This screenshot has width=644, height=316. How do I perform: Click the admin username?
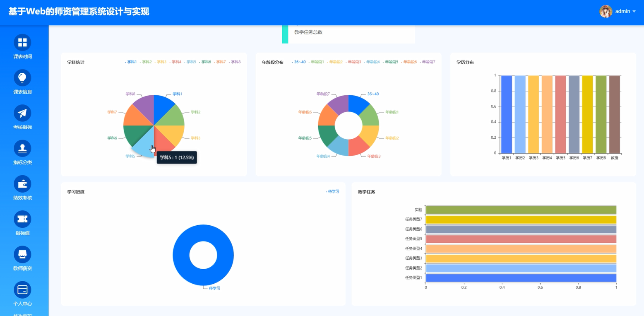pyautogui.click(x=622, y=12)
